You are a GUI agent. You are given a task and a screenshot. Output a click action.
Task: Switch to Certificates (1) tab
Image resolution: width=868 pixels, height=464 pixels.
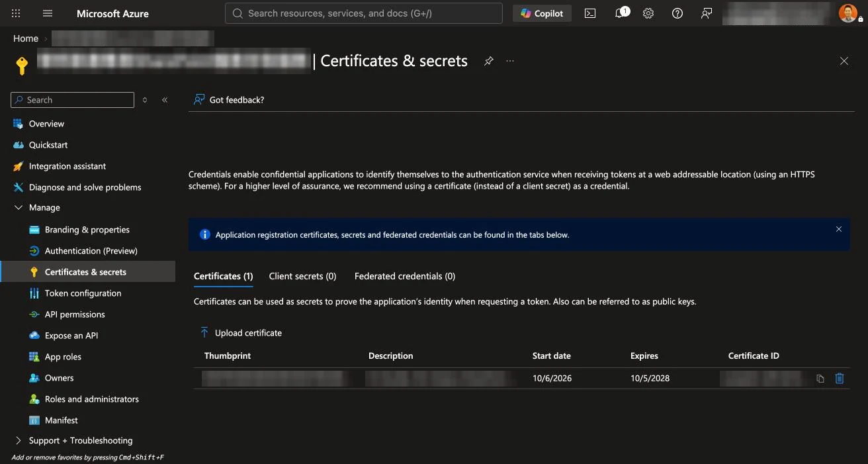pyautogui.click(x=223, y=276)
